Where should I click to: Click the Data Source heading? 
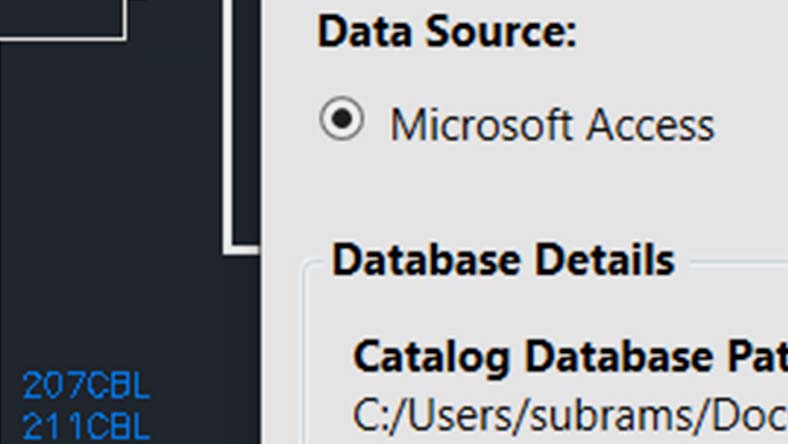[x=447, y=32]
